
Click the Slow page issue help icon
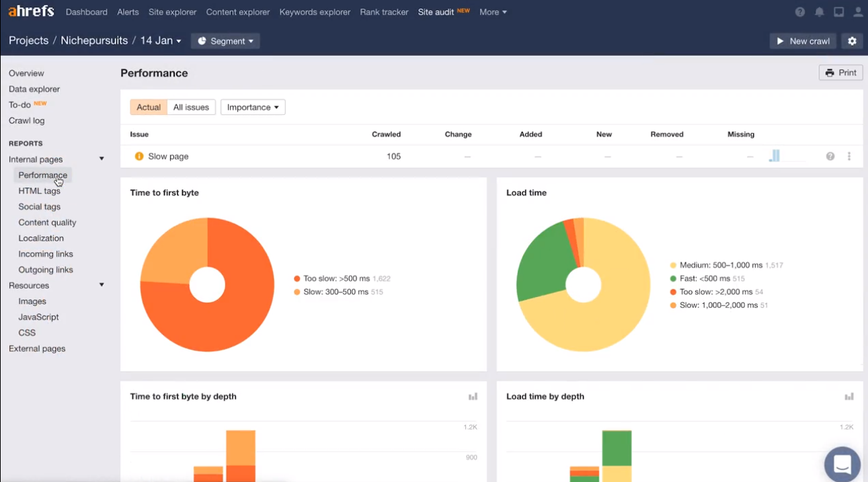click(x=830, y=157)
